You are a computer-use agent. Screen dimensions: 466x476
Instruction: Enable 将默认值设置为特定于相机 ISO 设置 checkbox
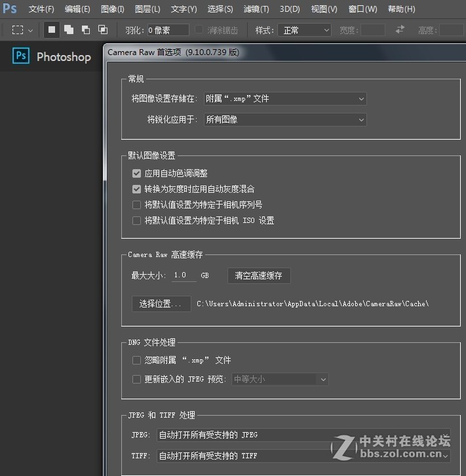point(136,220)
